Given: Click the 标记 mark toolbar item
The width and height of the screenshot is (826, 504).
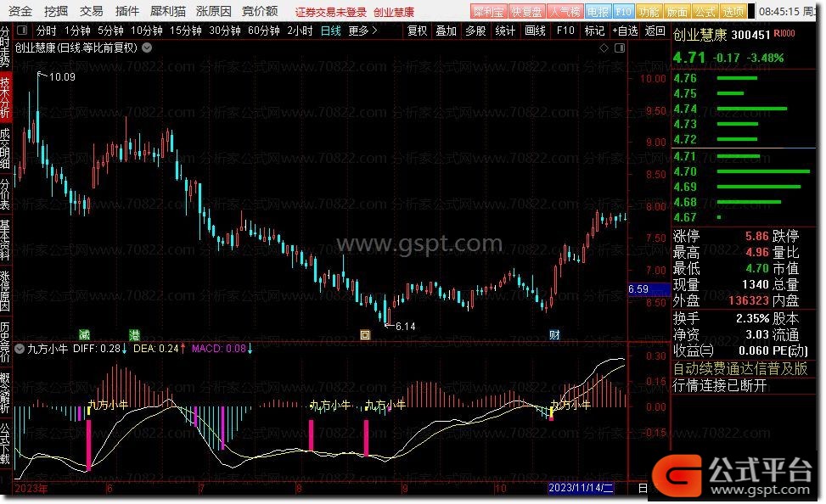Looking at the screenshot, I should coord(594,31).
